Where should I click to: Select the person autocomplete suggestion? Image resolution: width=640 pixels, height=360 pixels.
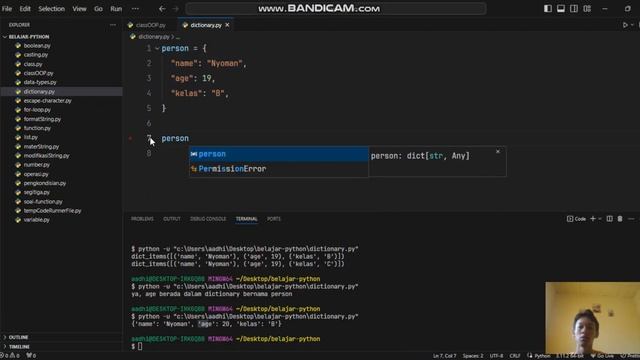point(279,154)
